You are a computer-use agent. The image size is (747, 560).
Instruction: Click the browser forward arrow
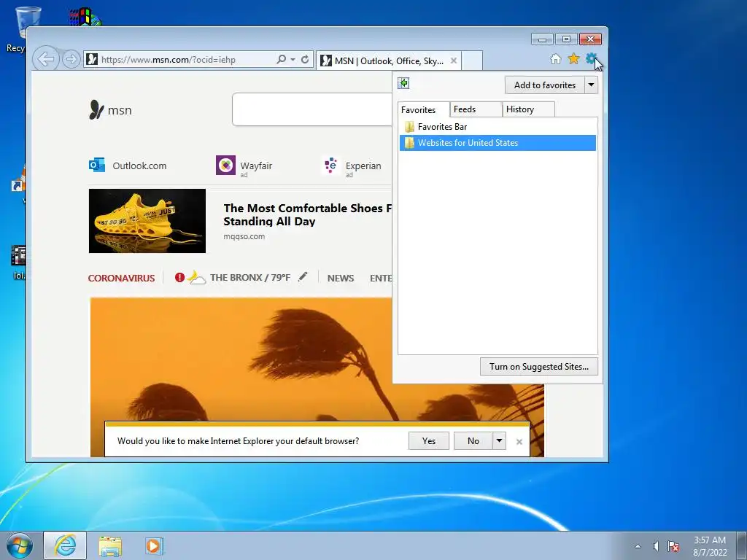(x=71, y=60)
